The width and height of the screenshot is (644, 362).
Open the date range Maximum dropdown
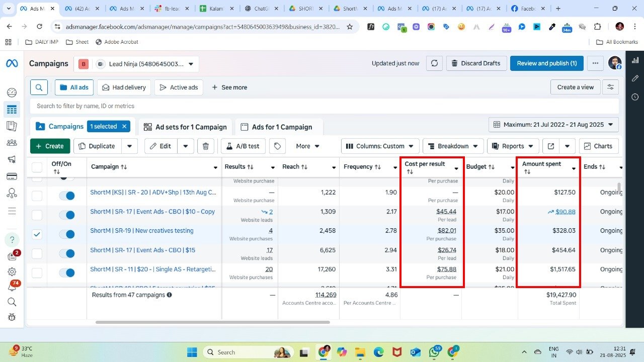(553, 125)
